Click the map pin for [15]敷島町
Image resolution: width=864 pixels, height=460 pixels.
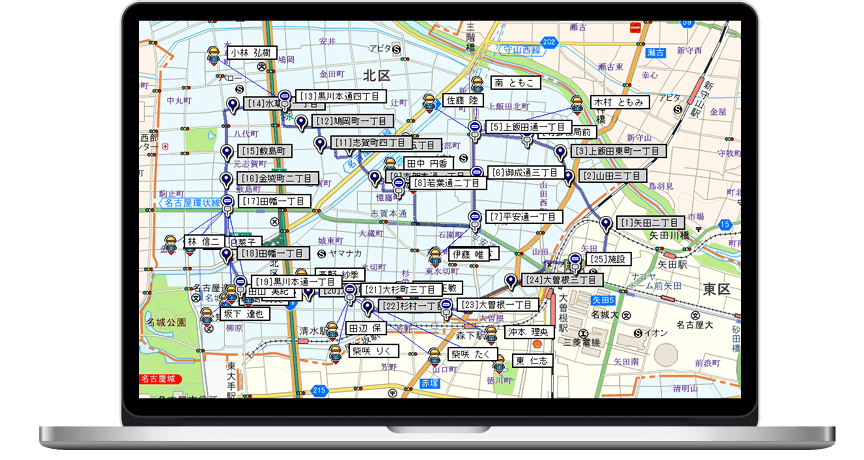click(x=227, y=153)
